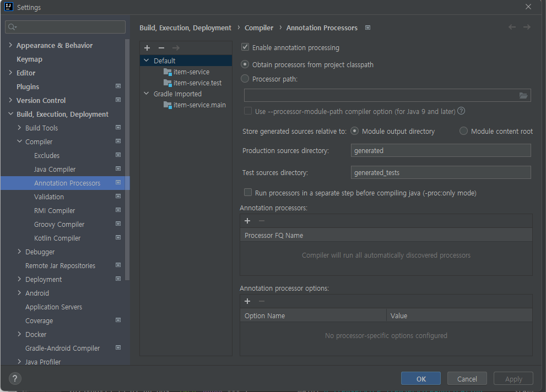The height and width of the screenshot is (392, 546).
Task: Click the Coverage project-scope icon
Action: [x=118, y=320]
